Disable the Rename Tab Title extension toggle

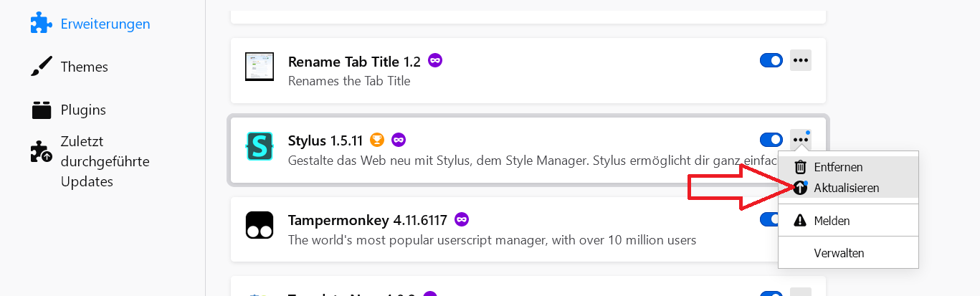(x=771, y=60)
